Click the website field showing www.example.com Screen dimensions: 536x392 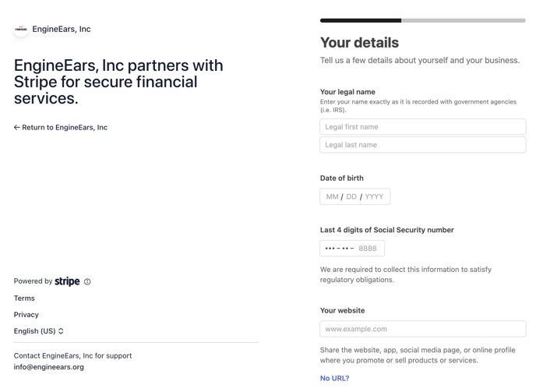422,330
